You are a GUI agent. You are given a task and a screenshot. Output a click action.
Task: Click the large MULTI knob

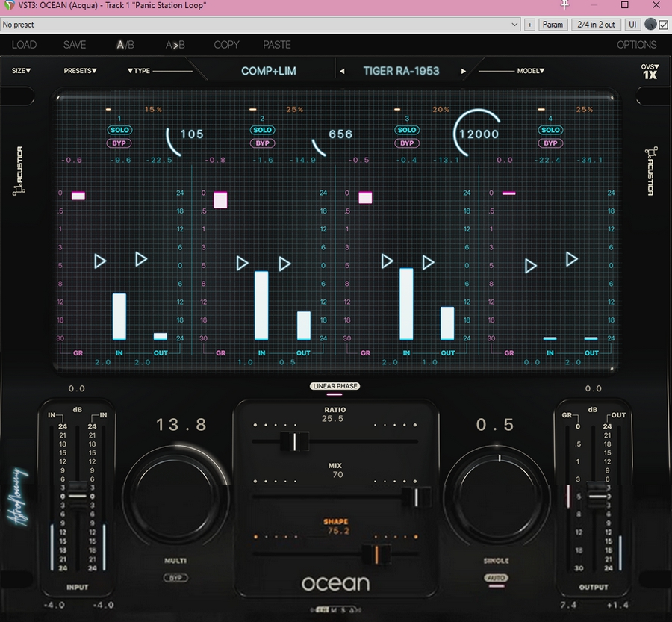(x=176, y=494)
